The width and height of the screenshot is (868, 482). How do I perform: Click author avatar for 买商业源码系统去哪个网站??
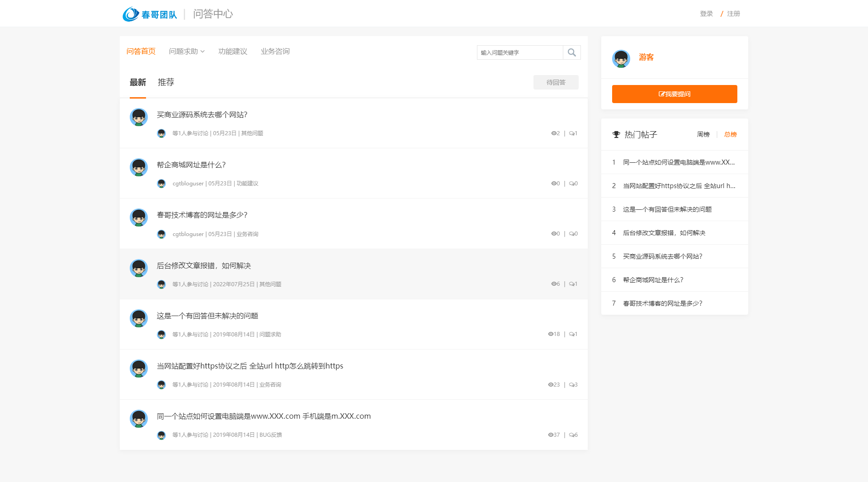coord(139,117)
